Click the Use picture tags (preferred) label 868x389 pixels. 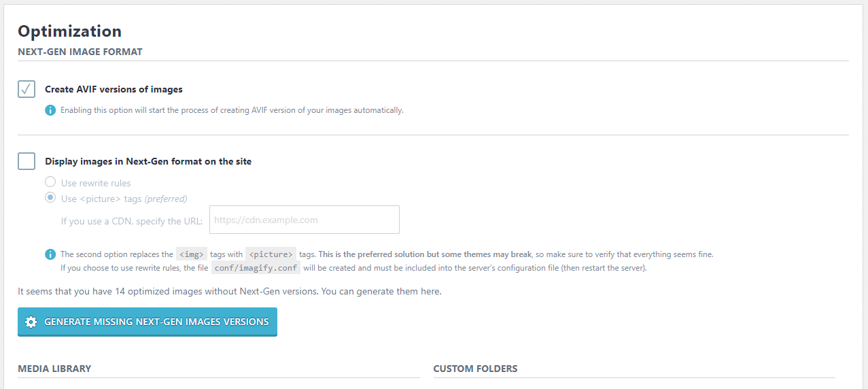124,199
